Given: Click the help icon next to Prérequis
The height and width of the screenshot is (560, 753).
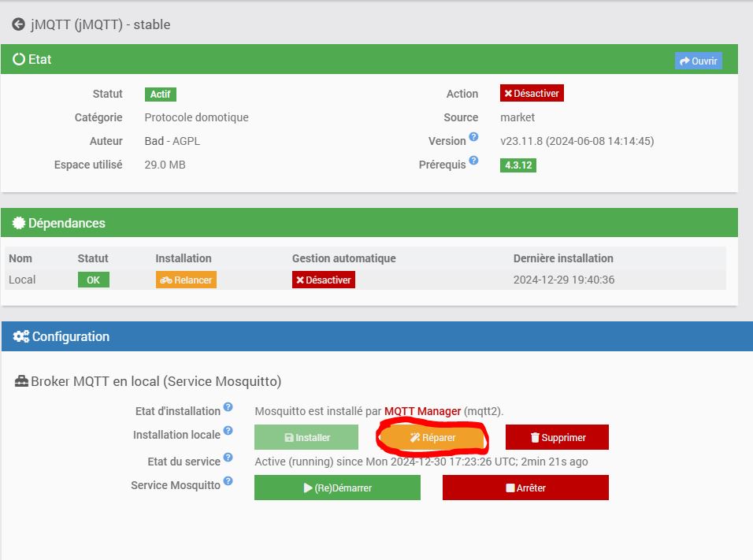Looking at the screenshot, I should [x=473, y=161].
